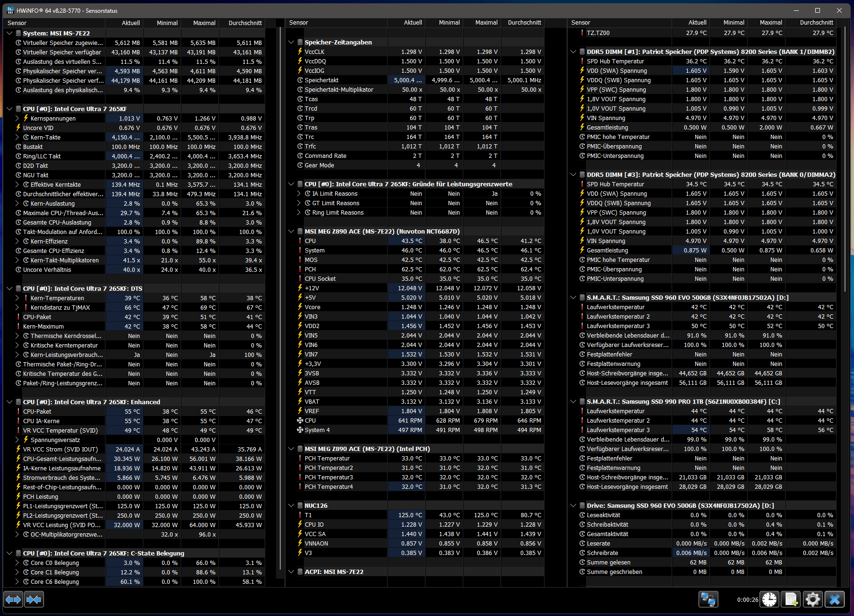Select the Laufwerkstemperatur 3 row reading 50 °C
This screenshot has height=616, width=854.
coord(702,326)
